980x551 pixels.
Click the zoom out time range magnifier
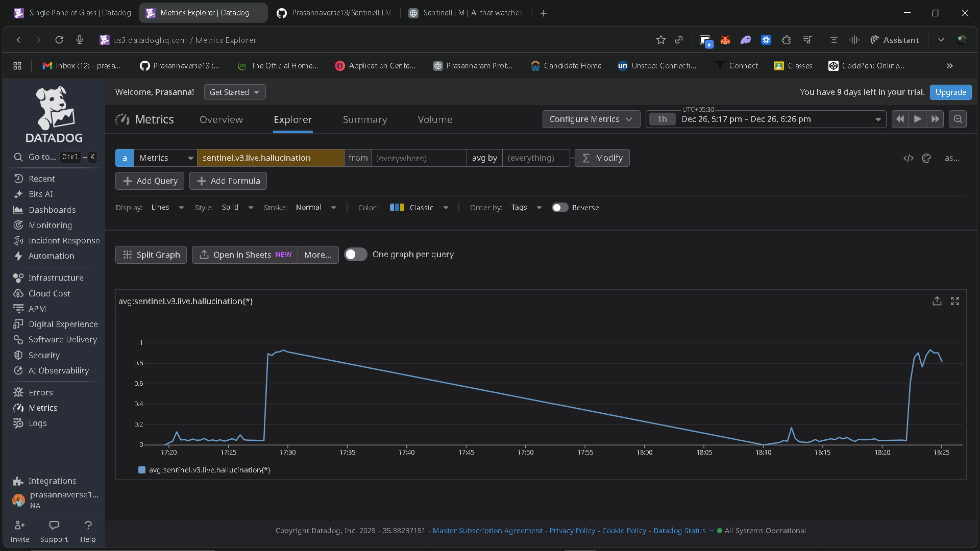[958, 119]
